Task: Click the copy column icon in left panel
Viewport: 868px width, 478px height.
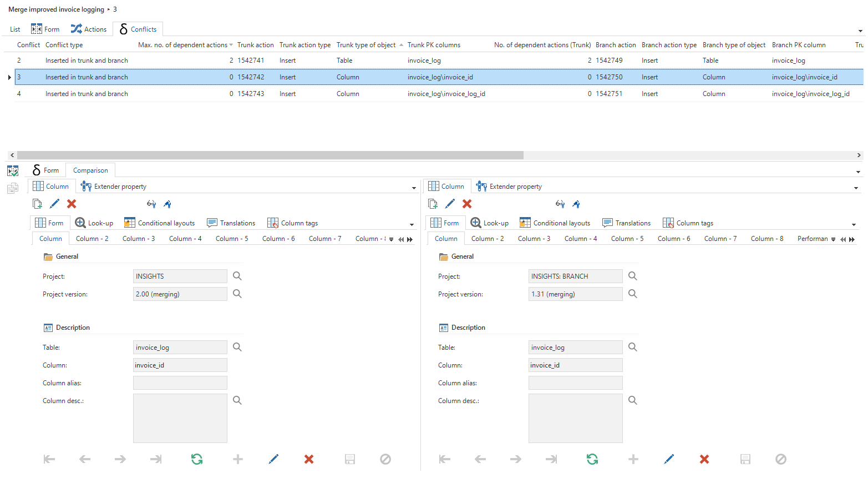Action: (x=37, y=204)
